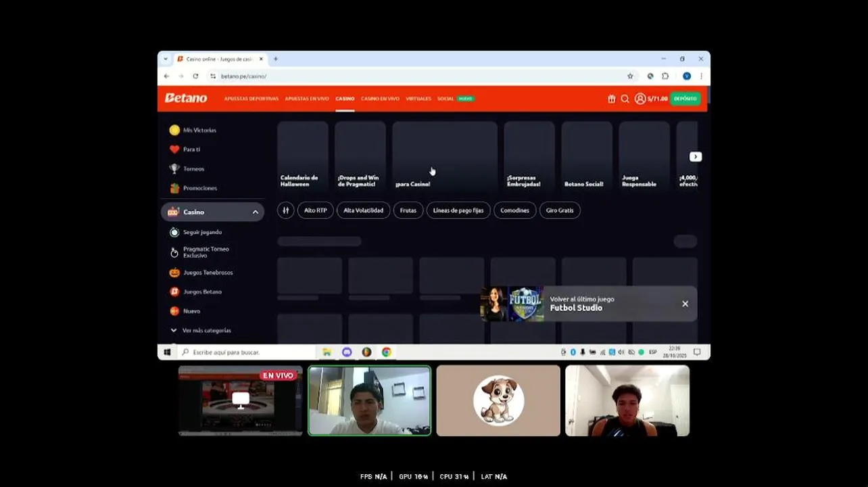
Task: Toggle the Líneas de pago fijas filter
Action: point(458,210)
